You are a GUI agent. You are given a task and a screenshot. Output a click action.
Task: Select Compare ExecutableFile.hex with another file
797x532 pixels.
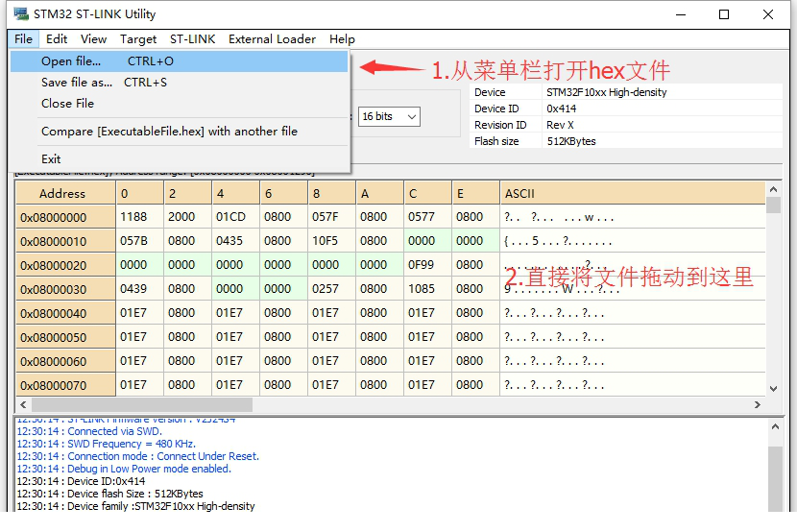pyautogui.click(x=179, y=132)
